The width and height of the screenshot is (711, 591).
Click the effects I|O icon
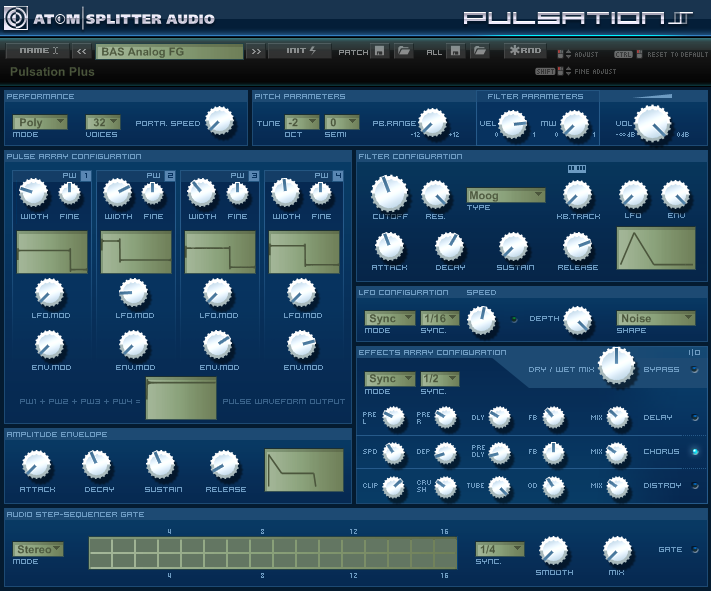click(x=694, y=352)
